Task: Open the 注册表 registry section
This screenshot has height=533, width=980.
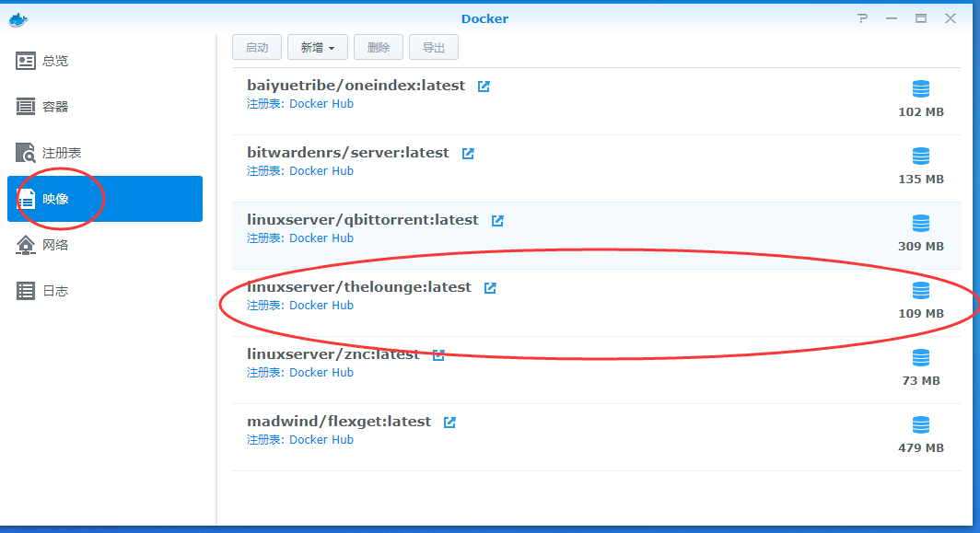Action: point(104,153)
